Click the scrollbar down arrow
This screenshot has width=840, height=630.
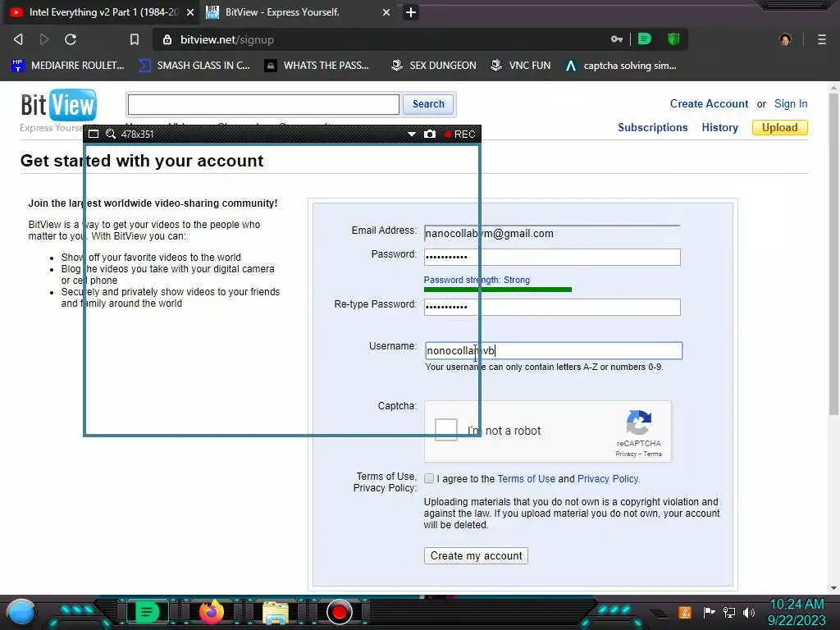(833, 587)
